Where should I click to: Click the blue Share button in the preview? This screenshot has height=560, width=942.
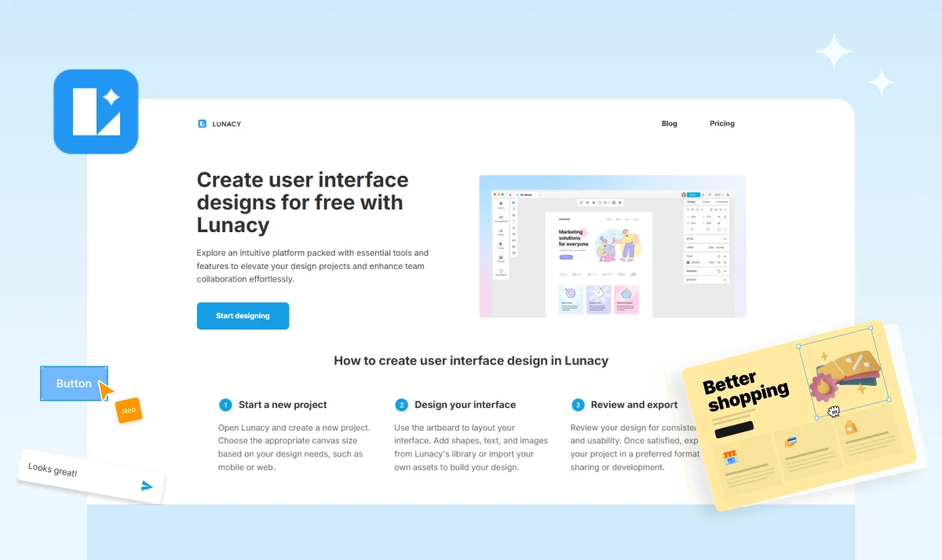(x=693, y=194)
